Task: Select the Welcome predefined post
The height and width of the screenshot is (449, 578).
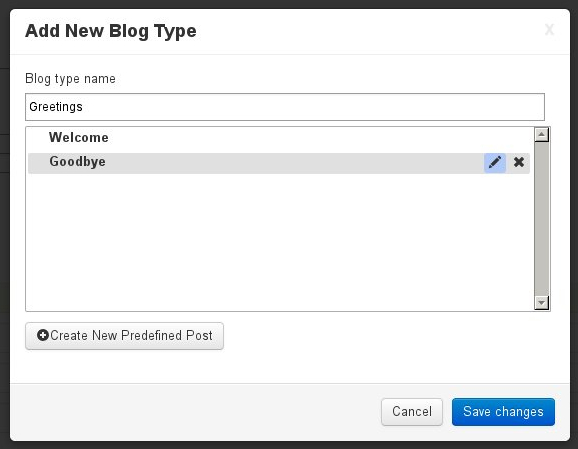Action: coord(79,138)
